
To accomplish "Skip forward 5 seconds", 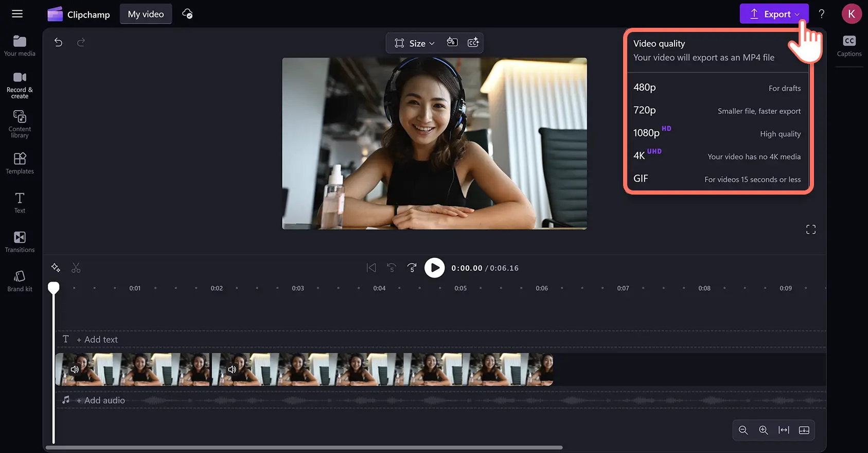I will tap(412, 268).
